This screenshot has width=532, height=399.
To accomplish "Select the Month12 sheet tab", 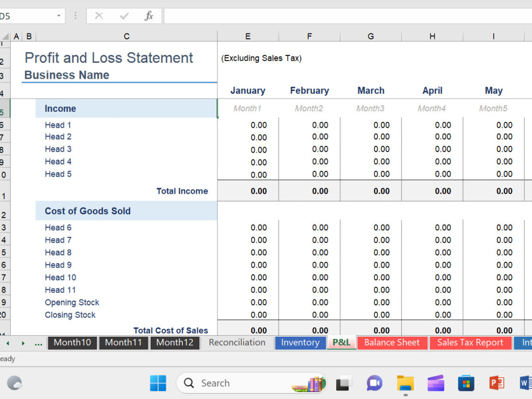I will coord(174,343).
